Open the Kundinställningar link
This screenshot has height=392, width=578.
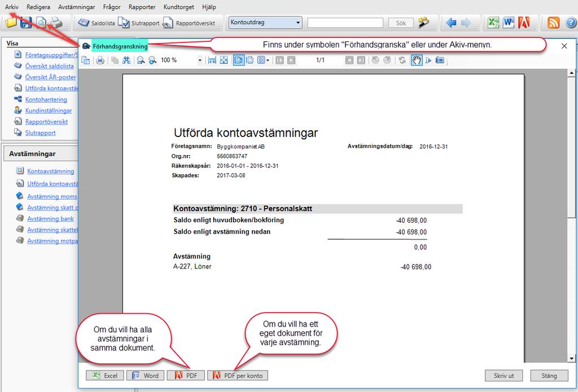click(49, 111)
